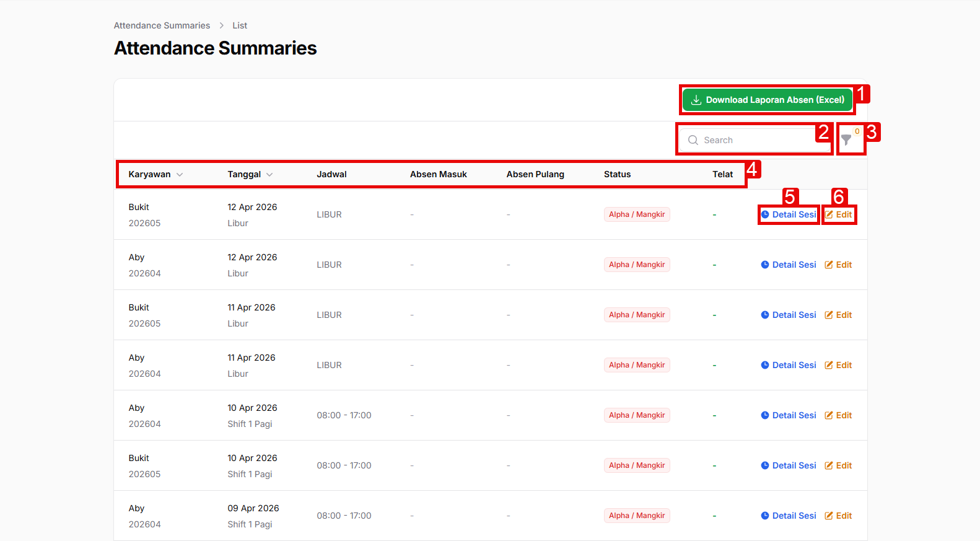Screen dimensions: 980x541
Task: Edit the Bukit 12 Apr 2026 record
Action: [x=838, y=214]
